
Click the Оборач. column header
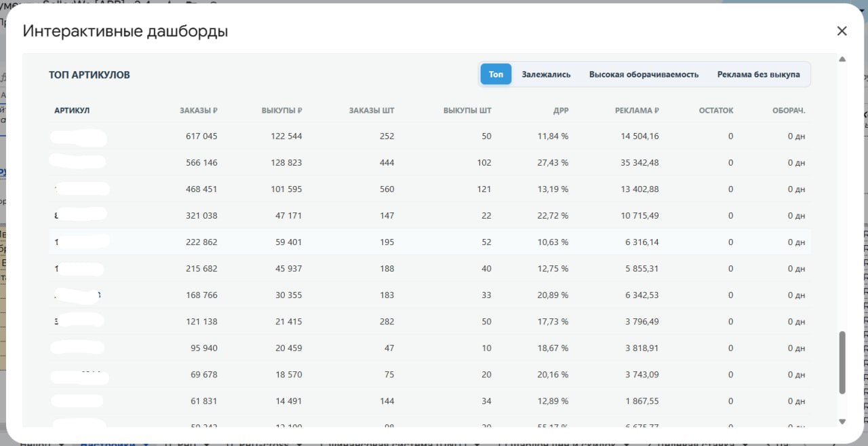point(789,110)
